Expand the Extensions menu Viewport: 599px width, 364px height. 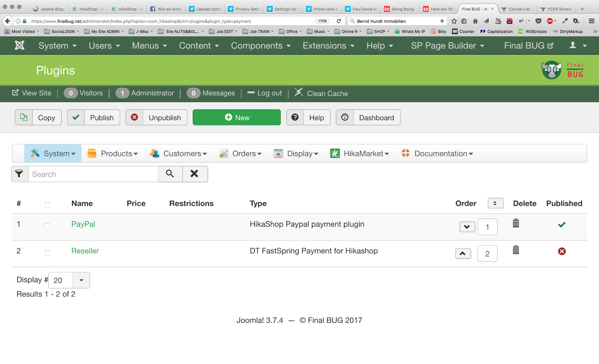pyautogui.click(x=328, y=45)
